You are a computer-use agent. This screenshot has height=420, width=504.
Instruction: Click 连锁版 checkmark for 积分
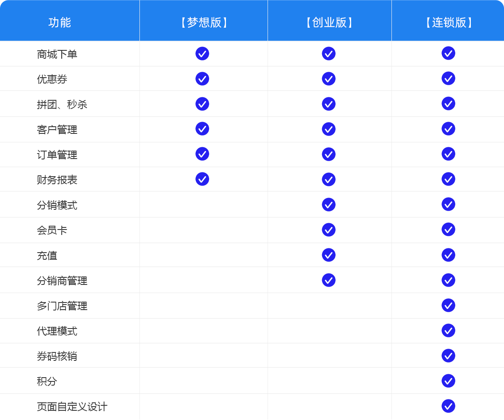pos(448,381)
